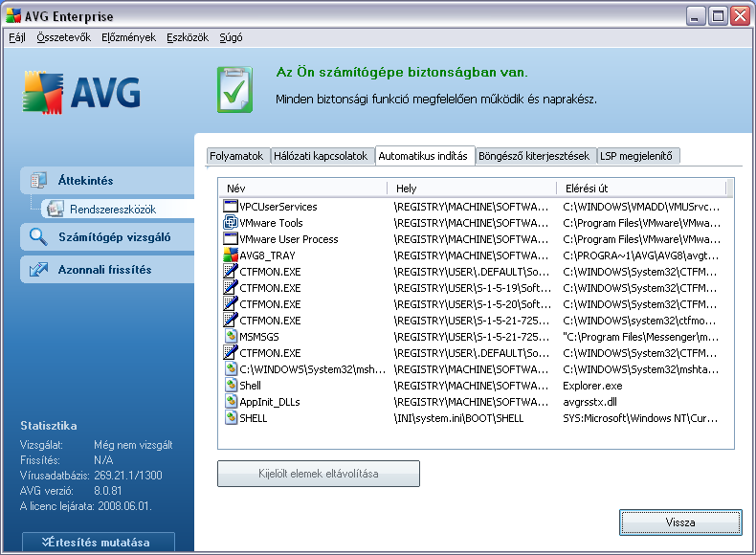Select the MSMSGS entry
The image size is (756, 555).
tap(259, 337)
